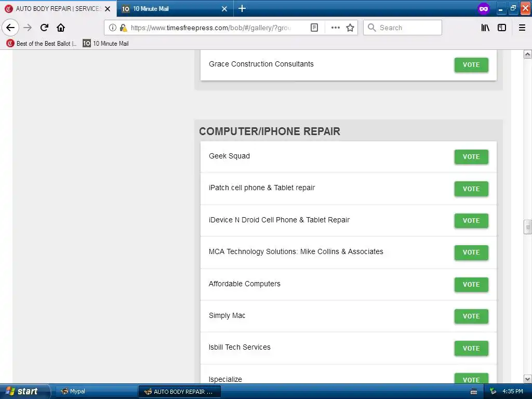Open page actions three-dot menu
The width and height of the screenshot is (532, 399).
tap(335, 28)
